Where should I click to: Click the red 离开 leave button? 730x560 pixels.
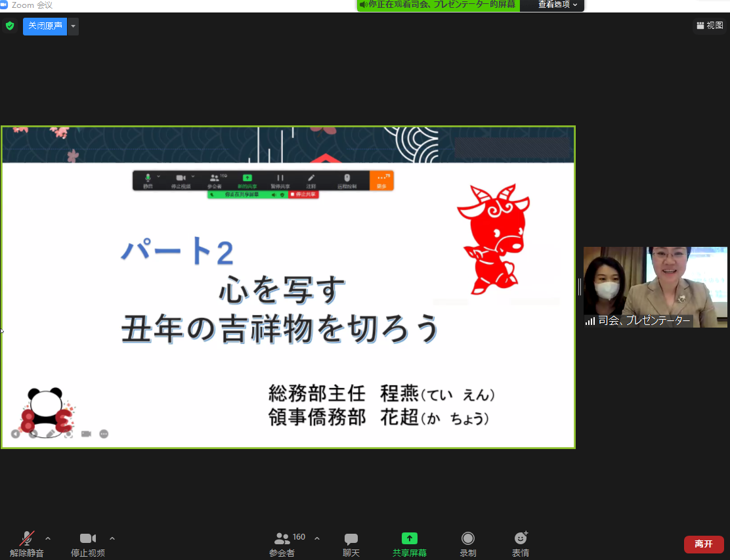(x=704, y=544)
